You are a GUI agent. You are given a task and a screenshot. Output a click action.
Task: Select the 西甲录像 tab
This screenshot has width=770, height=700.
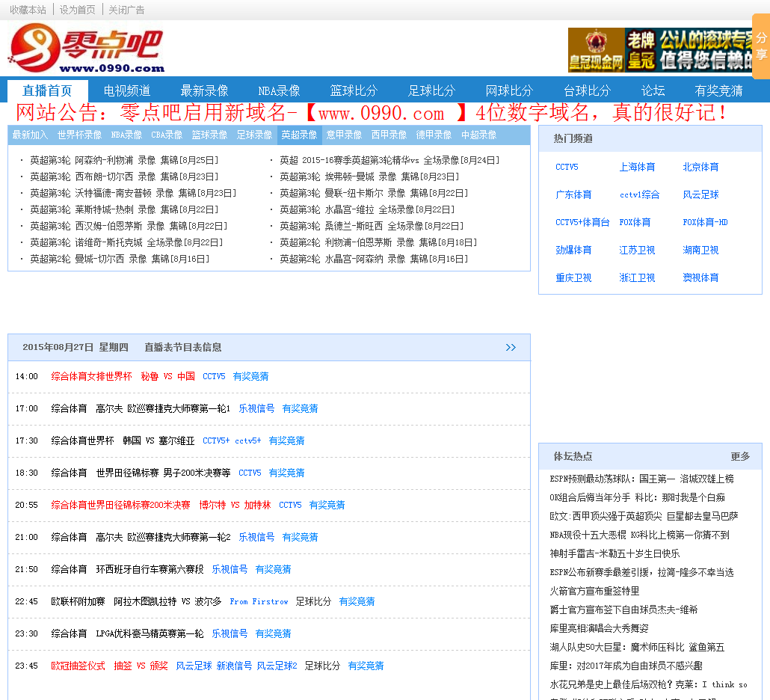(389, 135)
